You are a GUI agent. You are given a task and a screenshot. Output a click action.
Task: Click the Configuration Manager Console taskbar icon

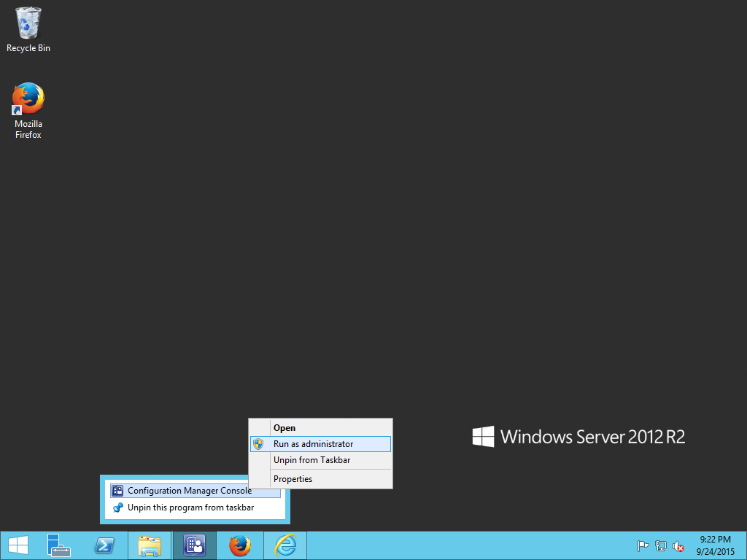194,545
